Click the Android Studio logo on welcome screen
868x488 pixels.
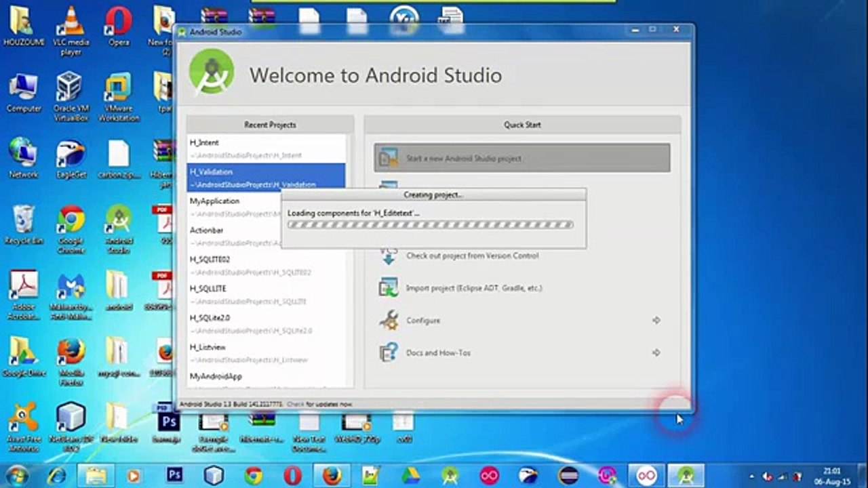click(212, 73)
